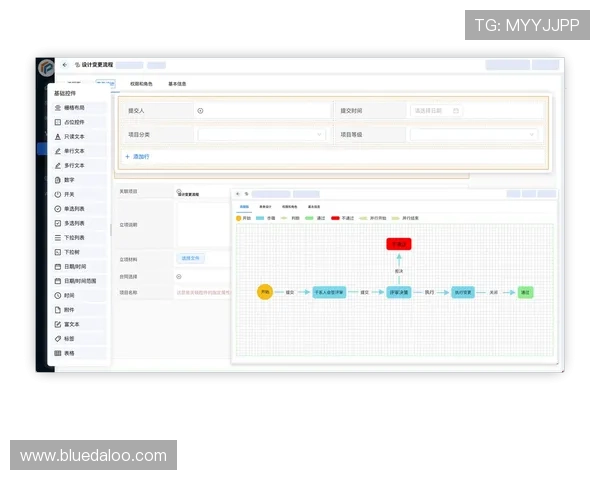Open the 基本信息 tab

pos(177,84)
